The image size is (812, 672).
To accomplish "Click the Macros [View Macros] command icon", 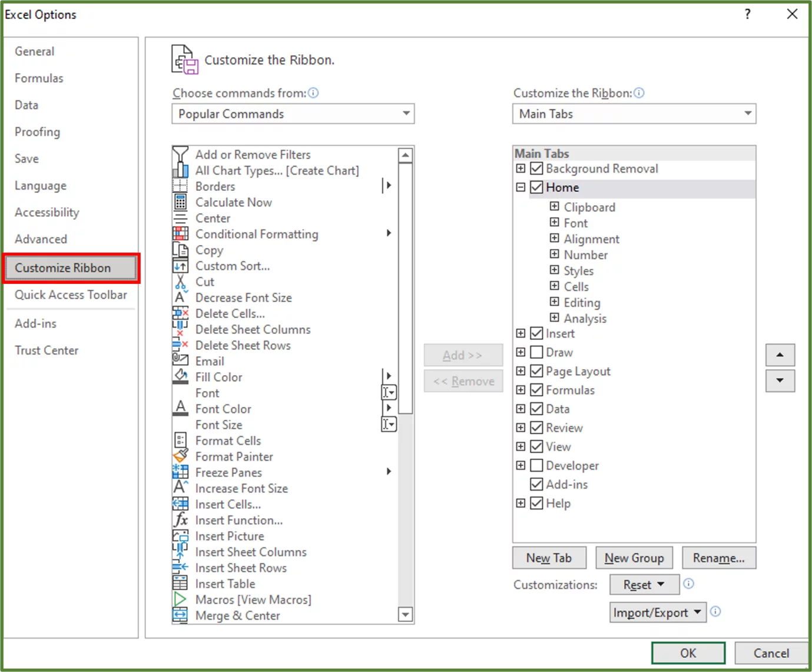I will (x=181, y=599).
